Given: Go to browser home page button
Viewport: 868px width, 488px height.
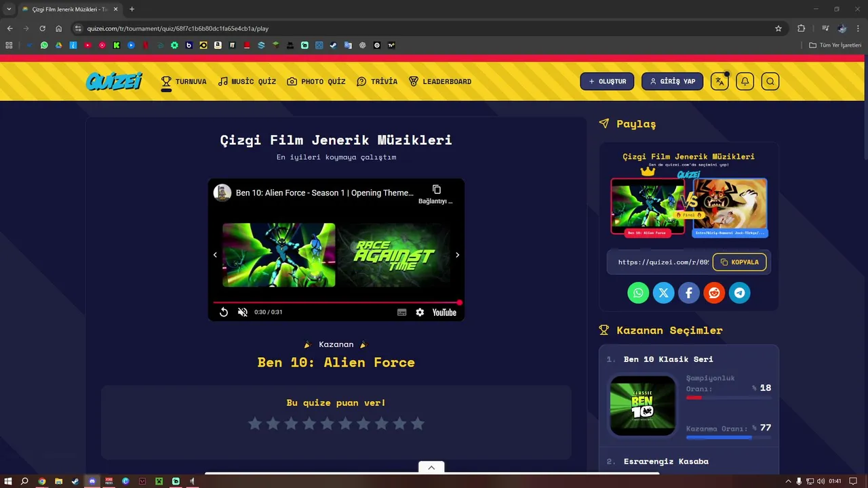Looking at the screenshot, I should 58,28.
